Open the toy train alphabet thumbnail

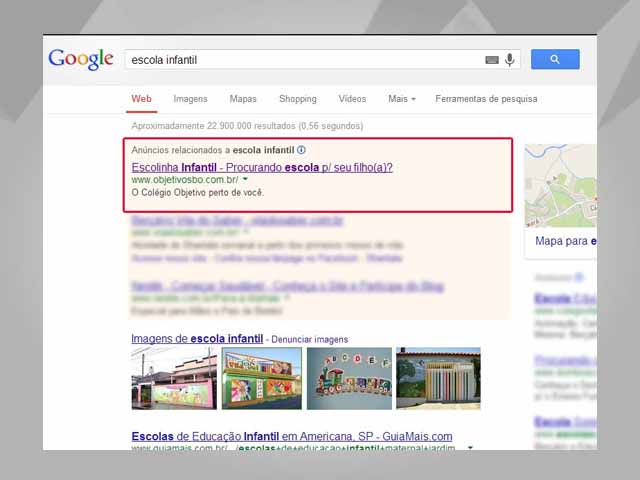point(349,378)
